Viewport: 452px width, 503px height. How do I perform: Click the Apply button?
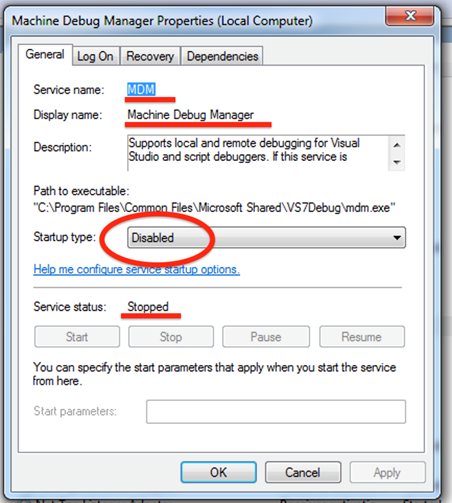[387, 472]
